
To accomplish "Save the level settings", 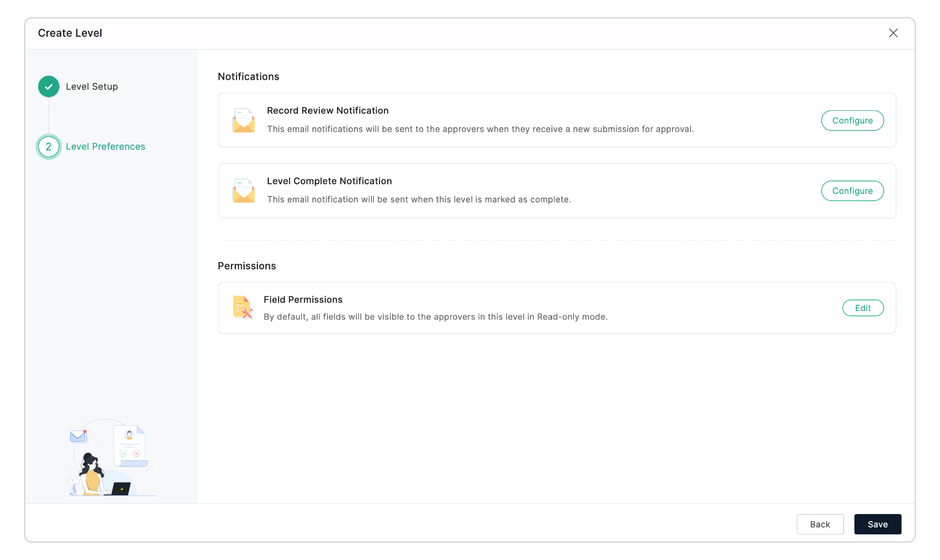I will tap(877, 524).
